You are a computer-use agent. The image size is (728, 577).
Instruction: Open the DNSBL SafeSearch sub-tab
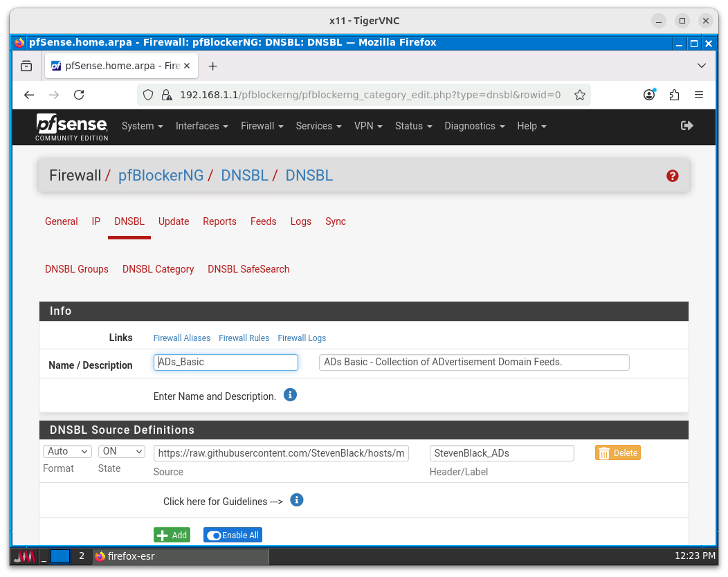[248, 269]
